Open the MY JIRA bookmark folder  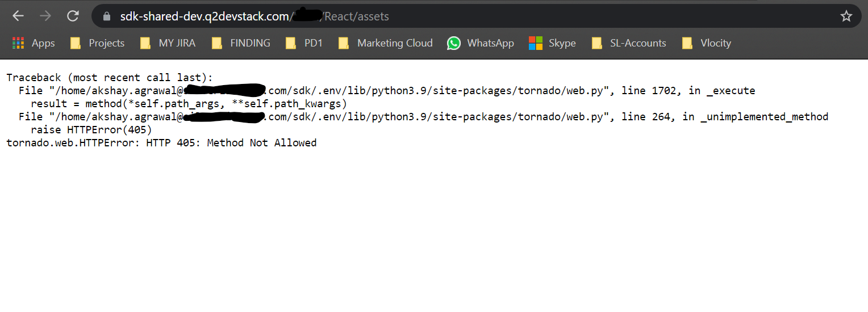168,43
